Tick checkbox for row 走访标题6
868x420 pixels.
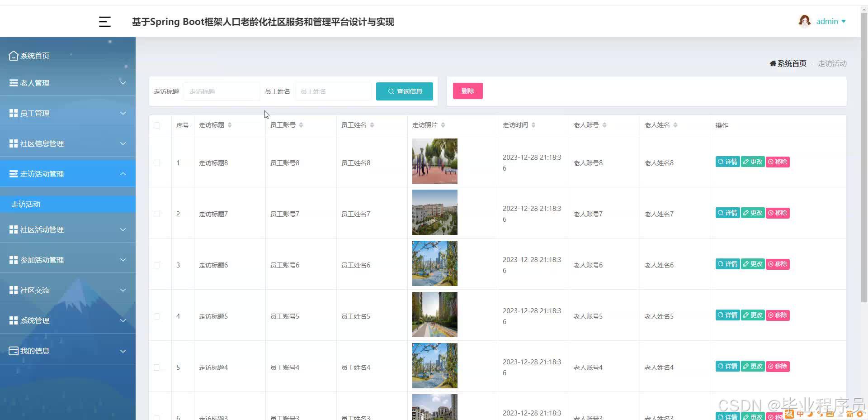(157, 265)
